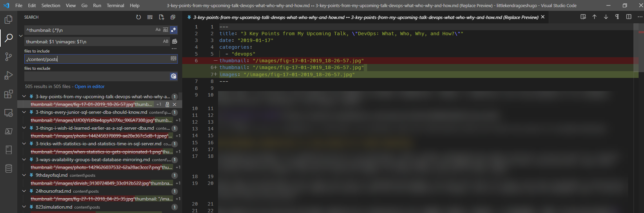Open the Remote Explorer view
644x213 pixels.
click(x=8, y=112)
